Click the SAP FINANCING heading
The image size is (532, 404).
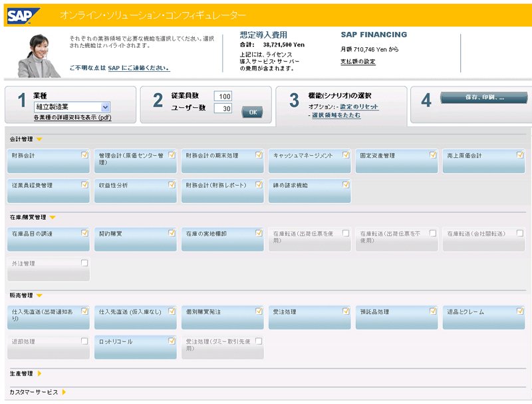click(374, 35)
